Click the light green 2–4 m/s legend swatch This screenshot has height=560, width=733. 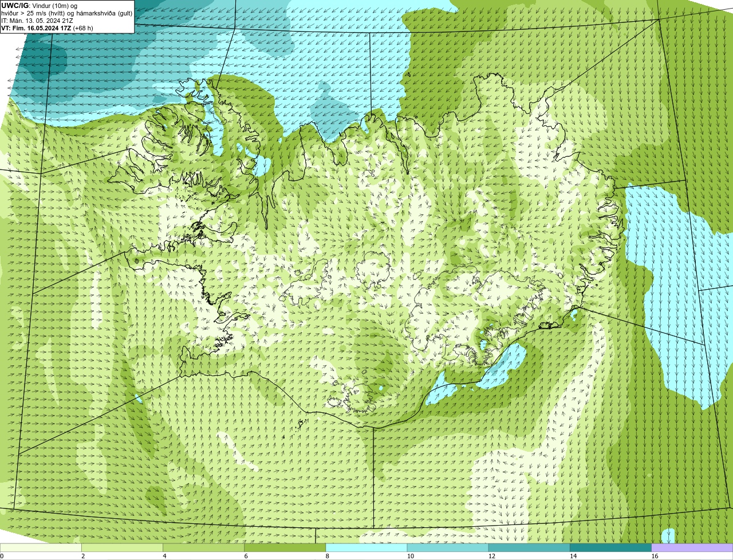pos(123,547)
